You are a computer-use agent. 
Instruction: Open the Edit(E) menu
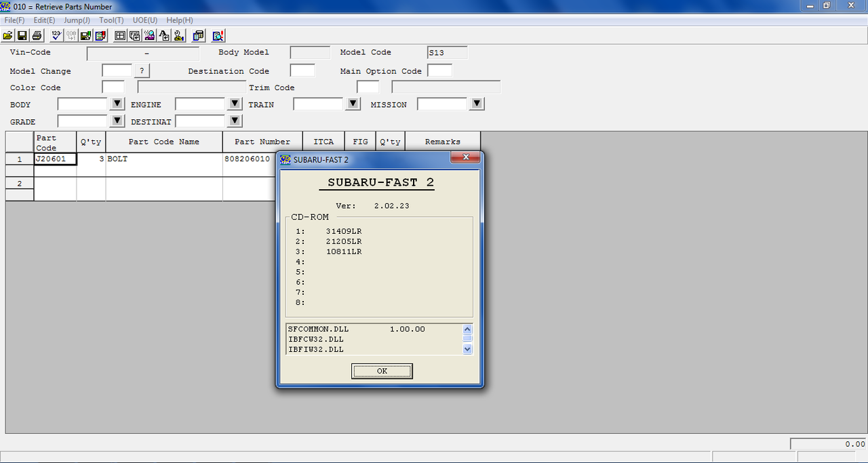[x=44, y=20]
